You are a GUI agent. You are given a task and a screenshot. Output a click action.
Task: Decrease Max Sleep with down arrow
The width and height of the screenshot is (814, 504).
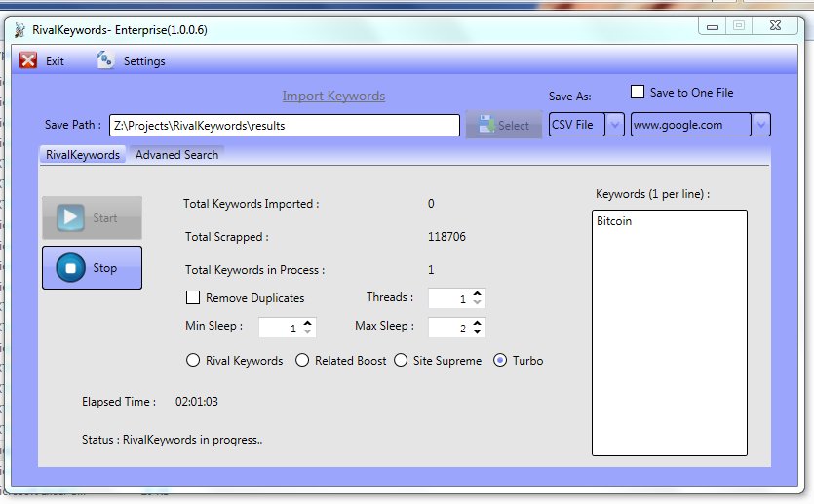(477, 331)
